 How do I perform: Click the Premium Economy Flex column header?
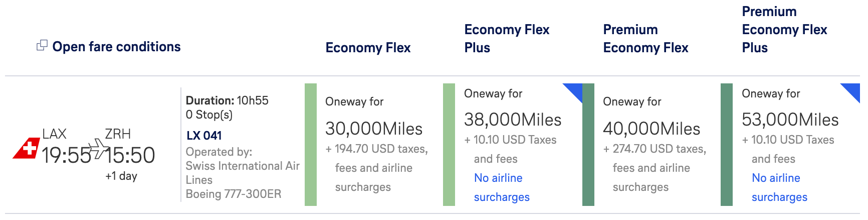pos(645,39)
